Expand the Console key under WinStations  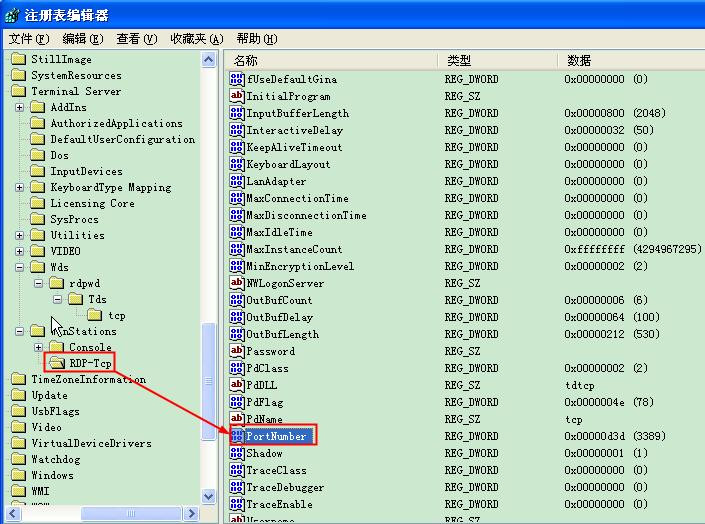[x=39, y=347]
